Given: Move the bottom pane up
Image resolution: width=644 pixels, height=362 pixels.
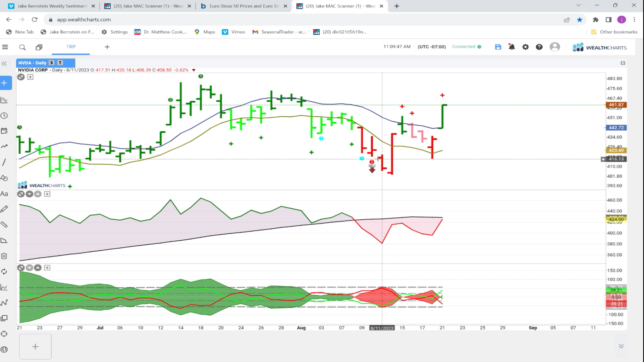Looking at the screenshot, I should [38, 268].
